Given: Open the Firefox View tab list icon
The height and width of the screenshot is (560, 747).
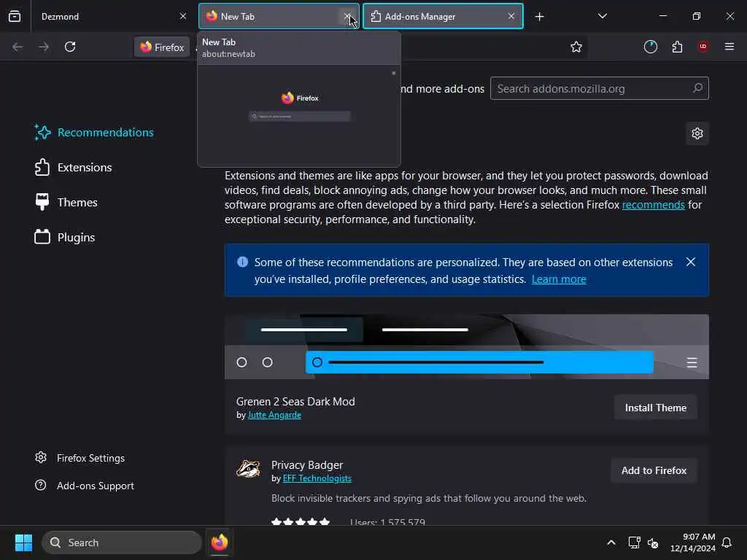Looking at the screenshot, I should [15, 16].
